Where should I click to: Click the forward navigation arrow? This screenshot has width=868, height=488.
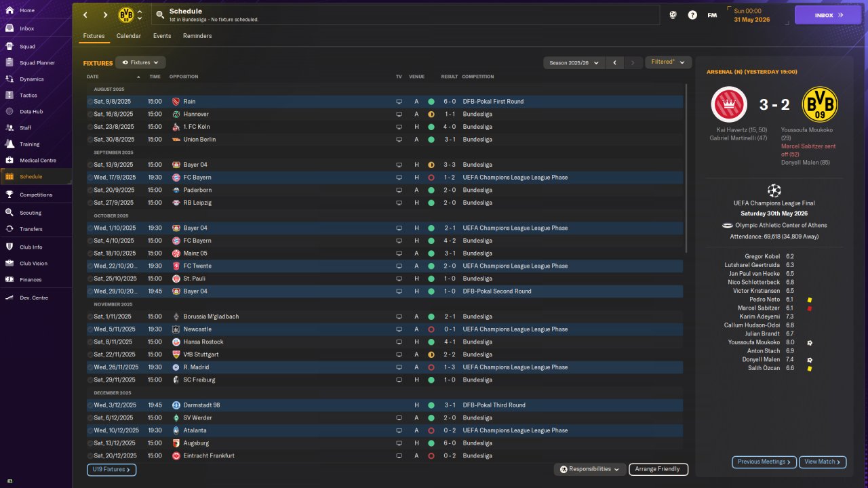[105, 15]
